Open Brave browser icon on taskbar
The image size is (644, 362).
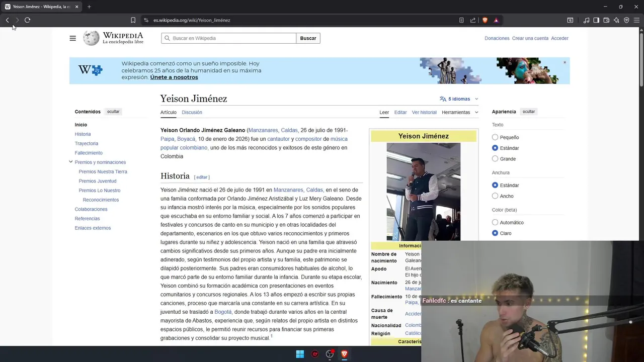345,354
